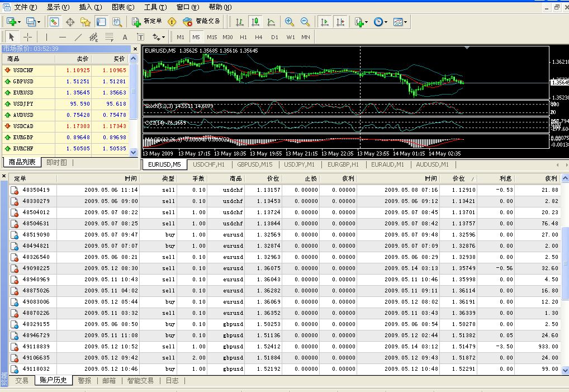Switch chart to line chart style
Viewport: 569px width, 392px height.
point(271,22)
